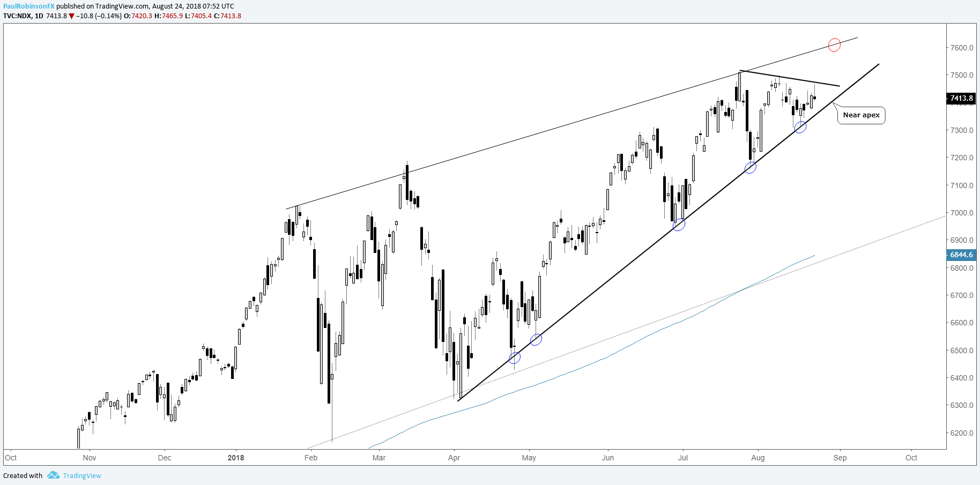This screenshot has height=485, width=980.
Task: Click the Nov label on time axis
Action: pos(90,458)
